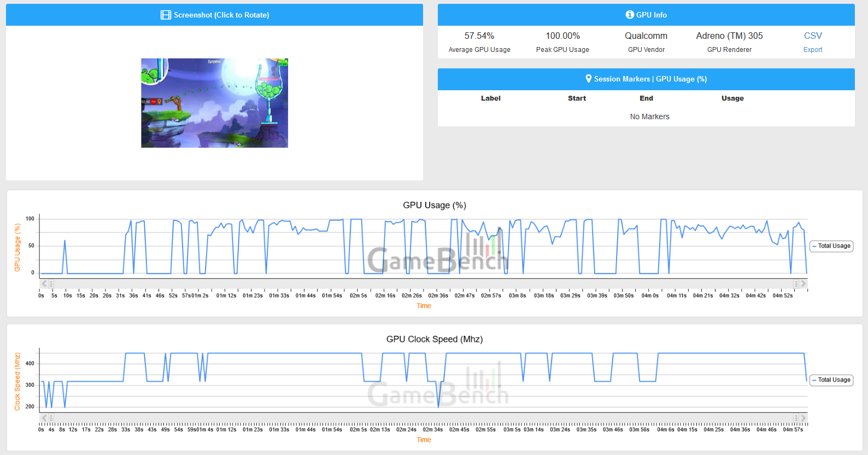Click the Qualcomm vendor value
This screenshot has height=455, width=868.
646,36
